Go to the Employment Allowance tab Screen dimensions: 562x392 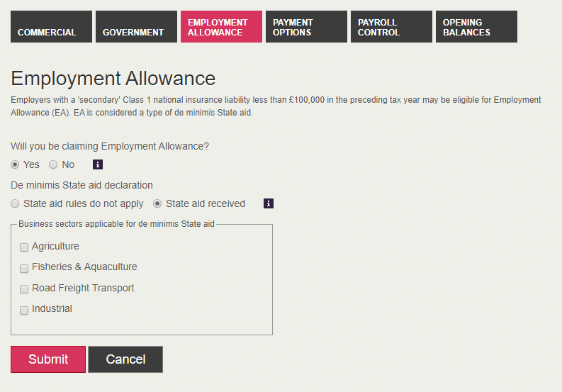221,27
